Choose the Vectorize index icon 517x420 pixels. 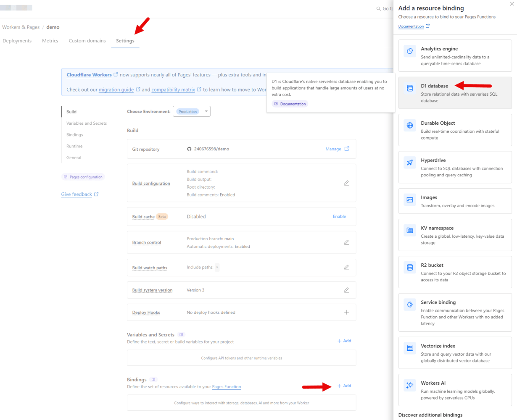[x=410, y=348]
